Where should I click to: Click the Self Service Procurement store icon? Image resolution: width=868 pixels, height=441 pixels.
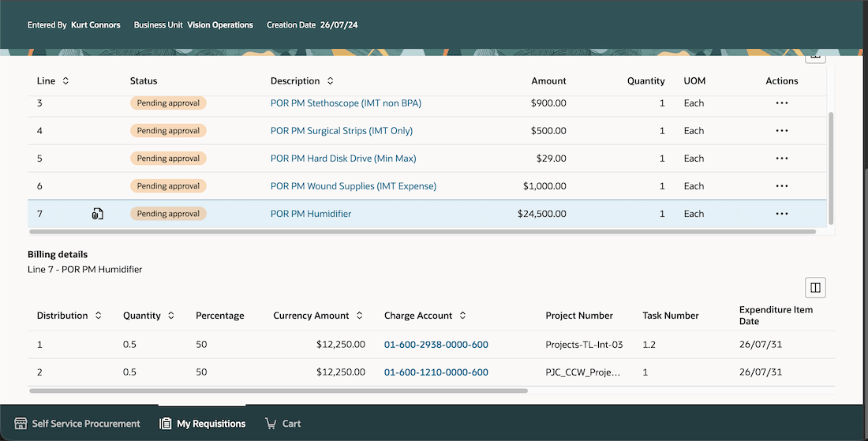21,424
